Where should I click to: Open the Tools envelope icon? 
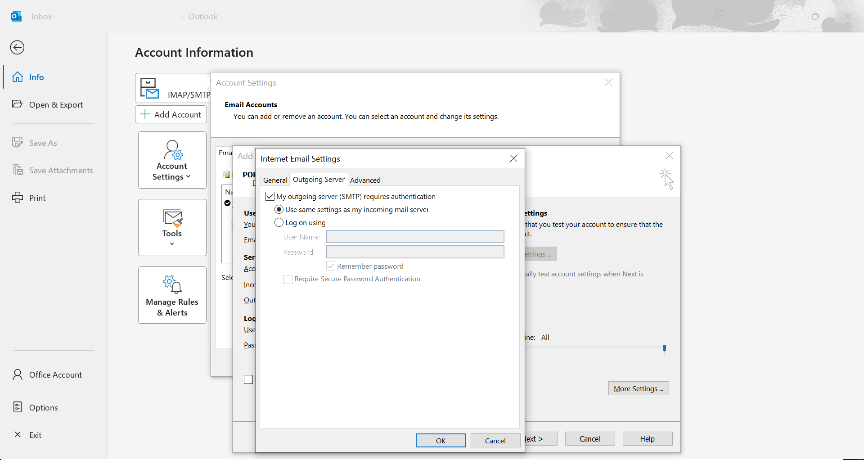coord(172,218)
